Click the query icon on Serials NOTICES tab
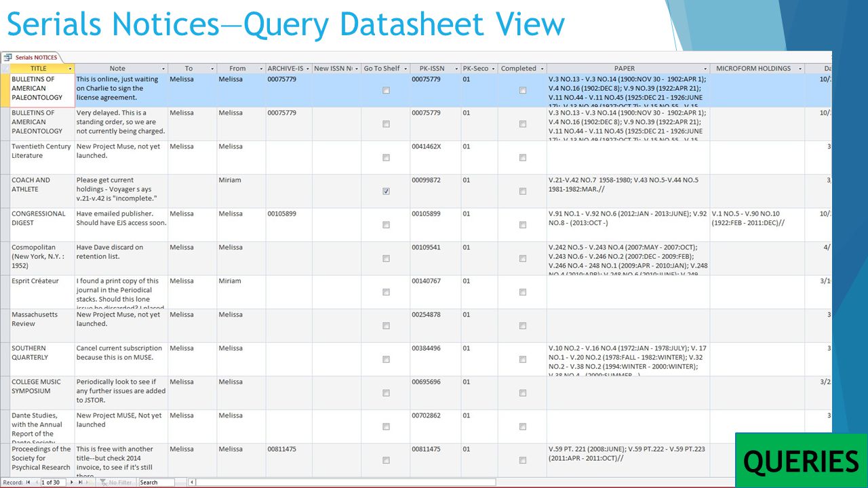The image size is (868, 488). coord(8,57)
